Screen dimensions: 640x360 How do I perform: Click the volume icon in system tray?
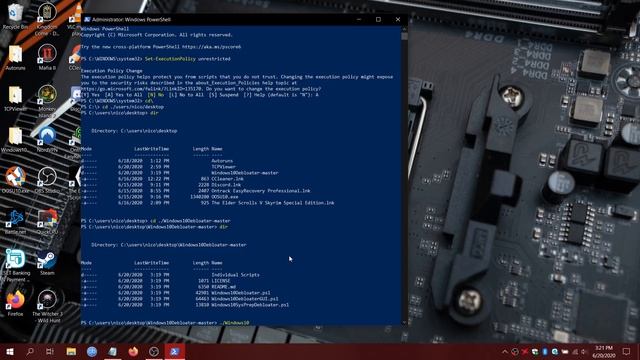pyautogui.click(x=584, y=351)
